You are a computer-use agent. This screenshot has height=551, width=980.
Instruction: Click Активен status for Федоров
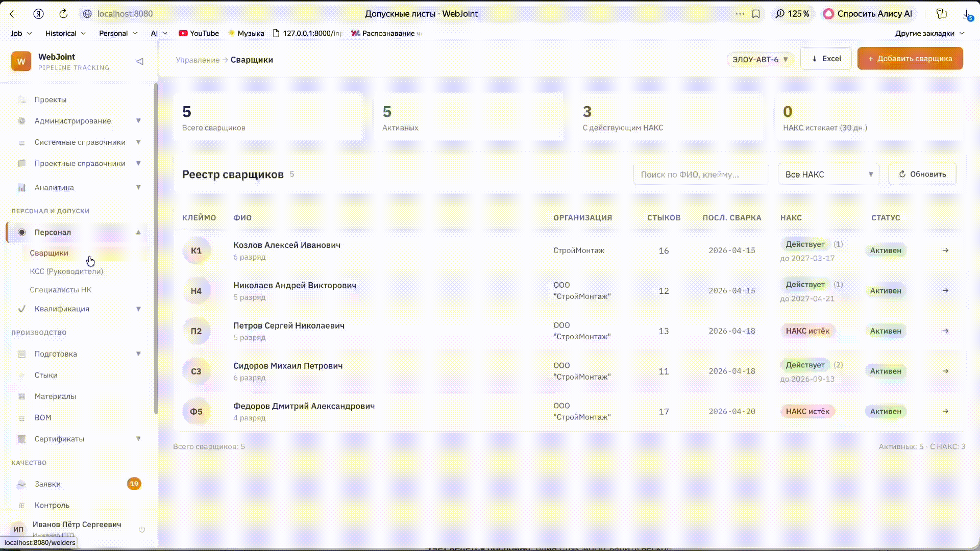[x=886, y=412]
